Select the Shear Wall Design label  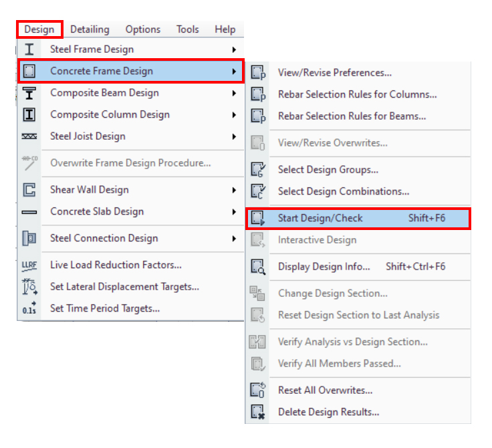click(x=90, y=190)
